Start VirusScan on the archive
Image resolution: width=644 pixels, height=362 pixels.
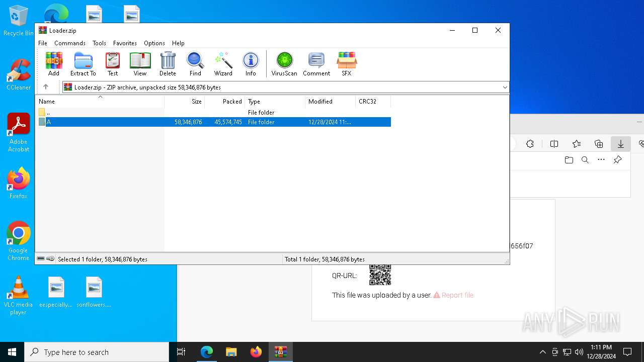pos(284,64)
